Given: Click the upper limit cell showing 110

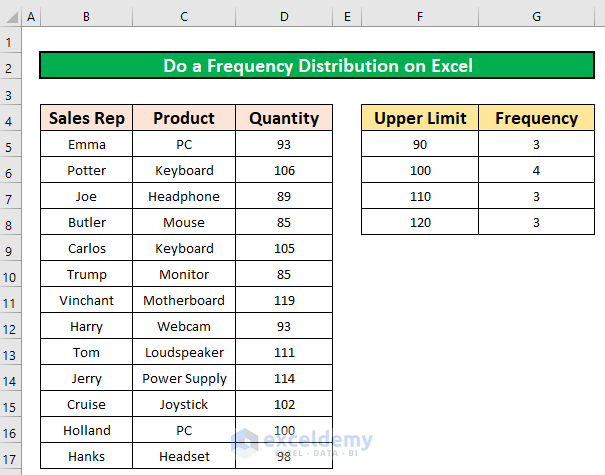Looking at the screenshot, I should tap(420, 196).
